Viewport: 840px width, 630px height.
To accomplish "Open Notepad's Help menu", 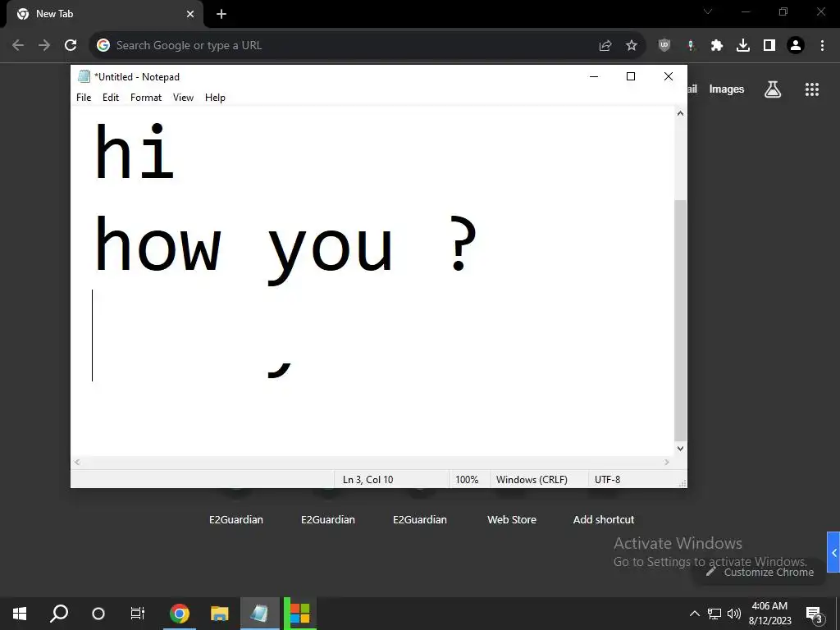I will [215, 98].
